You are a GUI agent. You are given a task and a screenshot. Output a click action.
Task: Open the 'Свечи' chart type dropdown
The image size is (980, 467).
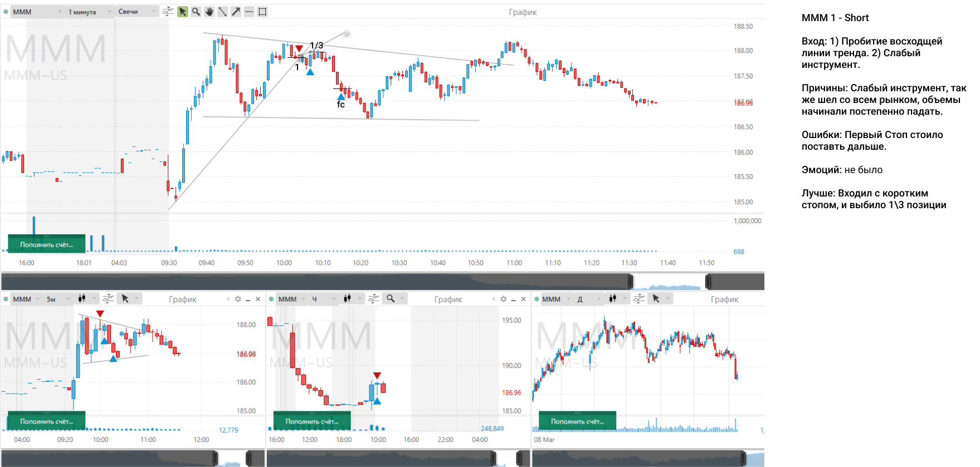137,12
